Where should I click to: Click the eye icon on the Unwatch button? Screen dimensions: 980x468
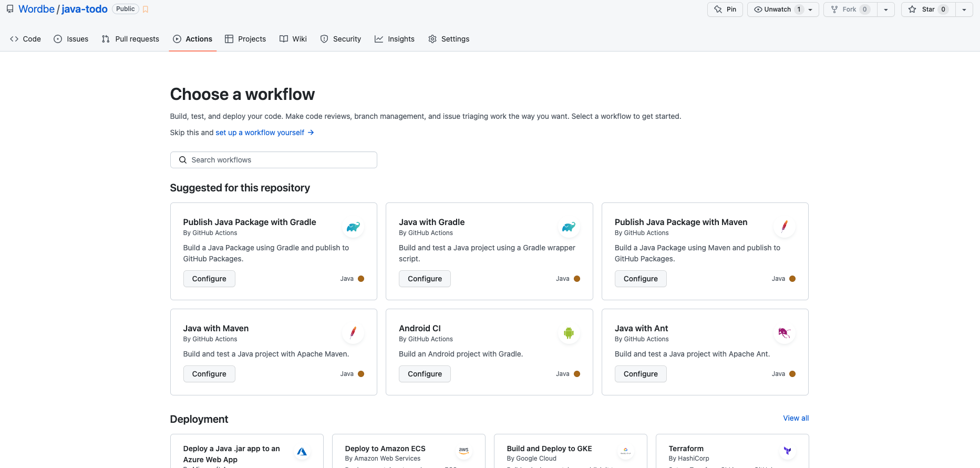click(758, 9)
